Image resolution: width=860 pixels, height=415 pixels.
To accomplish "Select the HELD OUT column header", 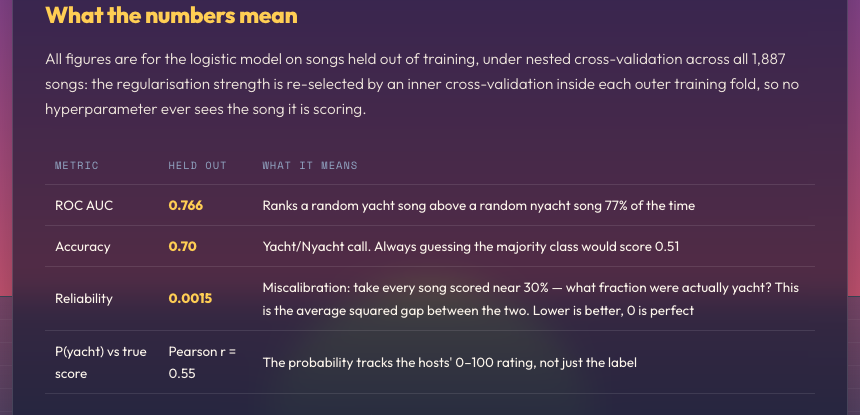I will pos(197,166).
